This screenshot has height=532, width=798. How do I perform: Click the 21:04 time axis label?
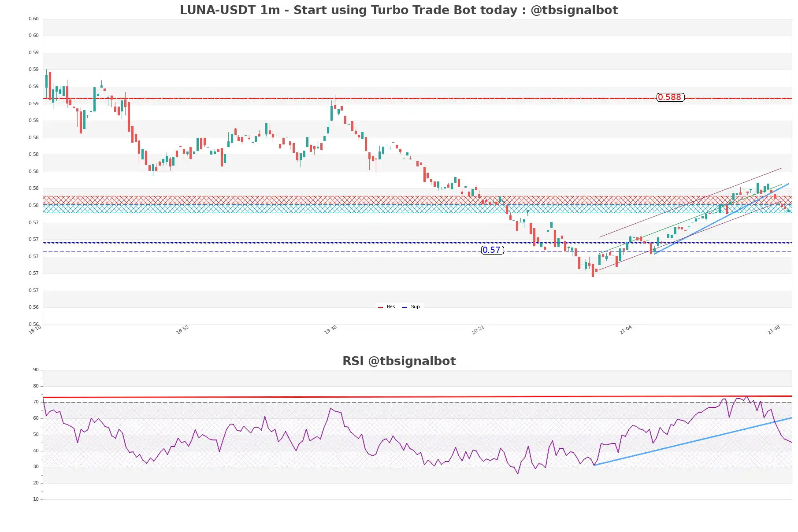pyautogui.click(x=626, y=330)
